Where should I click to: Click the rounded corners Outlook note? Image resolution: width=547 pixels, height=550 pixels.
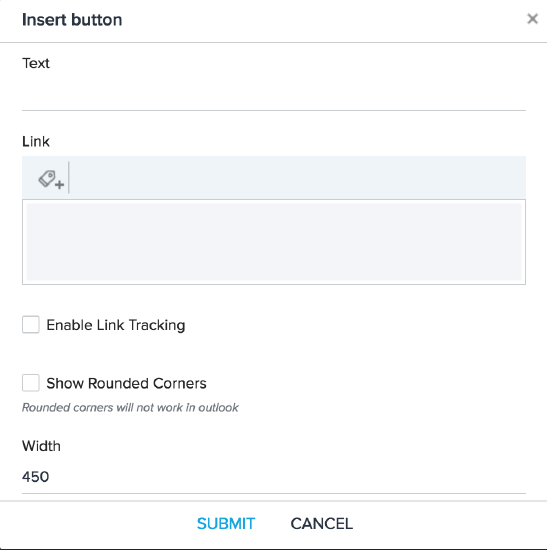point(130,408)
